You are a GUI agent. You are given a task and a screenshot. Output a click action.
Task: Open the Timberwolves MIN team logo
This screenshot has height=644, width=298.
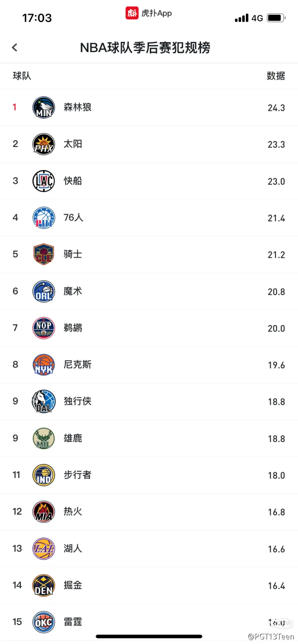(x=44, y=108)
